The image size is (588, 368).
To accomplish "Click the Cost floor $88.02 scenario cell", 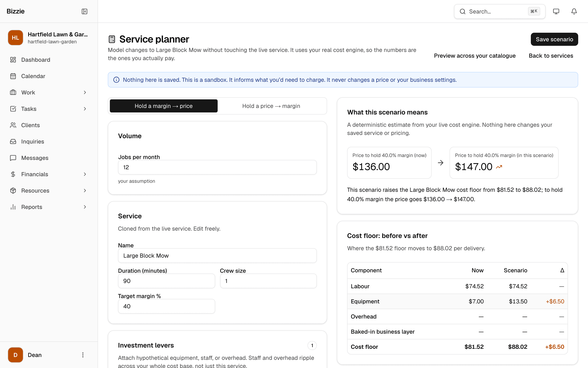I will click(518, 347).
